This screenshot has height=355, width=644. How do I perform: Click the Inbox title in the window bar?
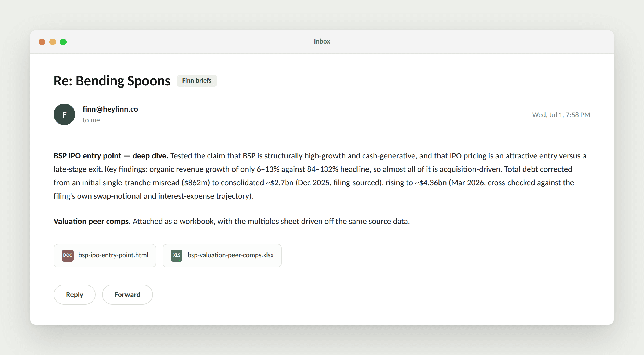click(x=322, y=41)
